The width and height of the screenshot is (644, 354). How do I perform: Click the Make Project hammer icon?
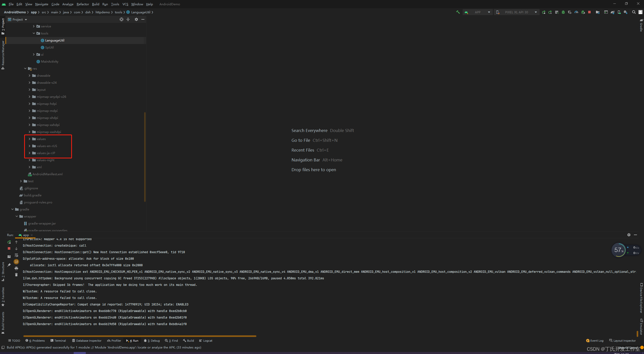tap(458, 12)
